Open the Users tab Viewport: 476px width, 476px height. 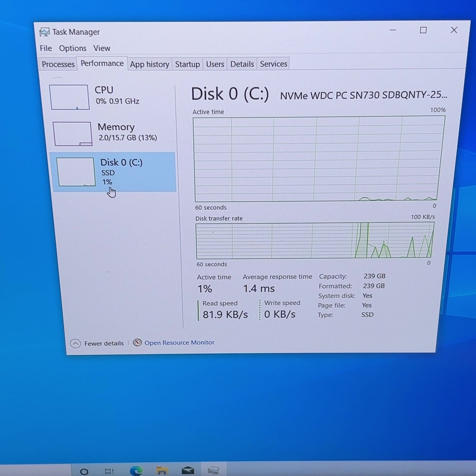click(x=215, y=64)
